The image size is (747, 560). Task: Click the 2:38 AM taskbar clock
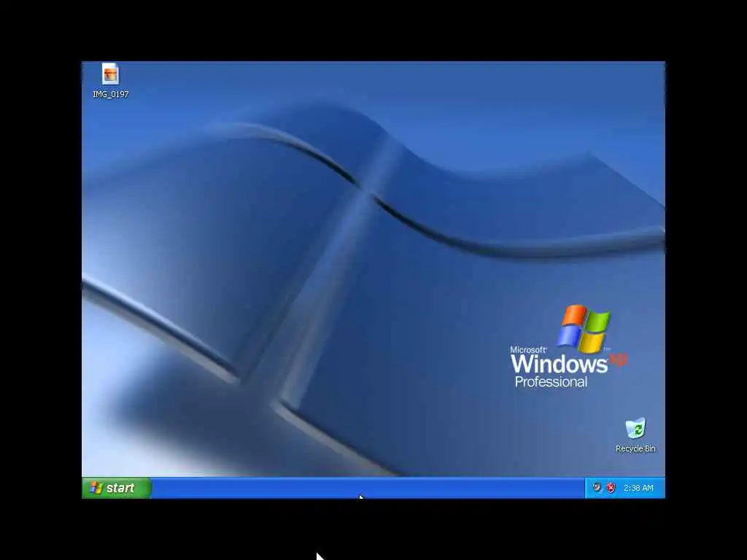point(638,488)
